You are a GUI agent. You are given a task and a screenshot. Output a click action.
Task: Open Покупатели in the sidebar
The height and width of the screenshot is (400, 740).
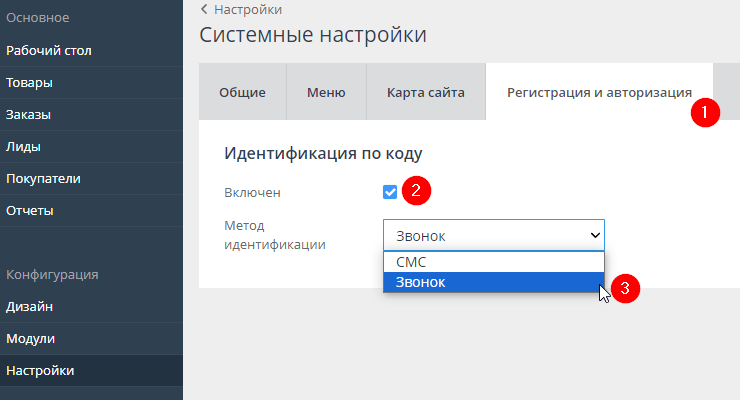tap(44, 178)
